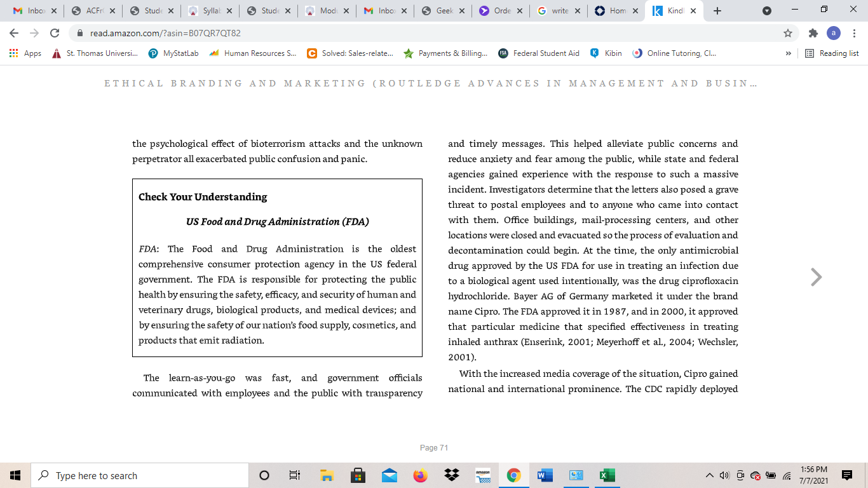View site information via the lock icon
868x488 pixels.
(x=80, y=33)
